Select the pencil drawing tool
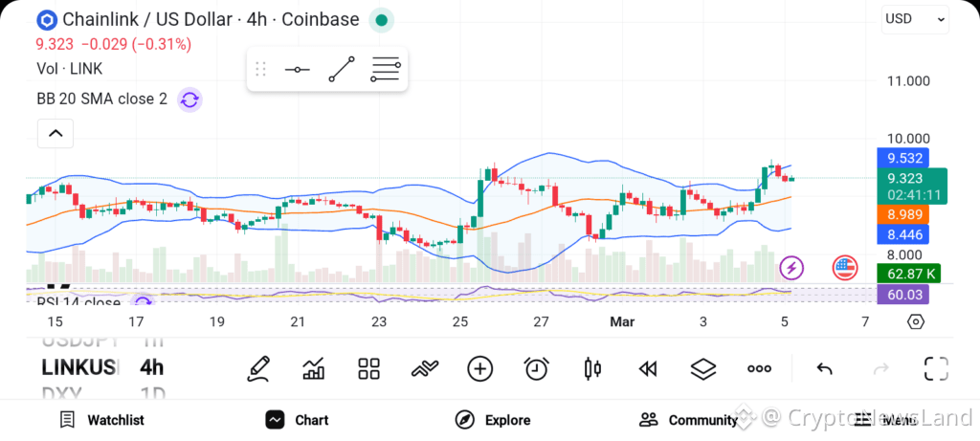 tap(258, 368)
